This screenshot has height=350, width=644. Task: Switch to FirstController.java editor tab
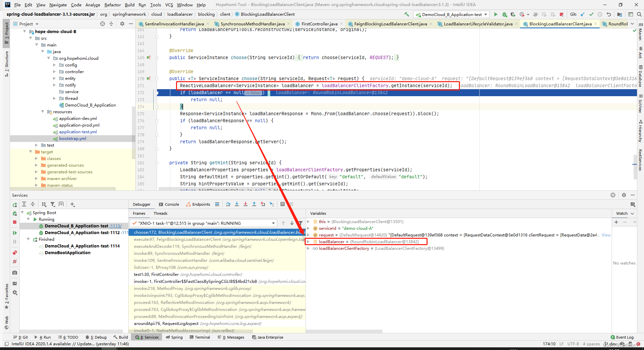(319, 24)
